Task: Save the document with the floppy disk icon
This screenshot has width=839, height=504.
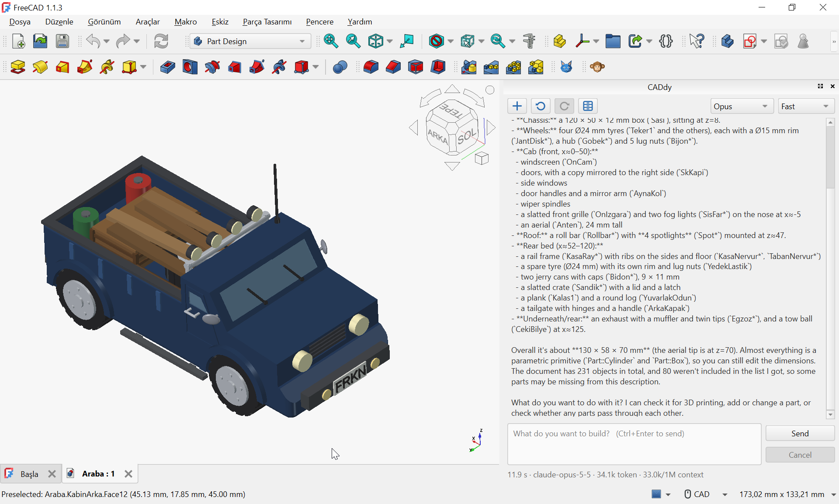Action: tap(62, 41)
